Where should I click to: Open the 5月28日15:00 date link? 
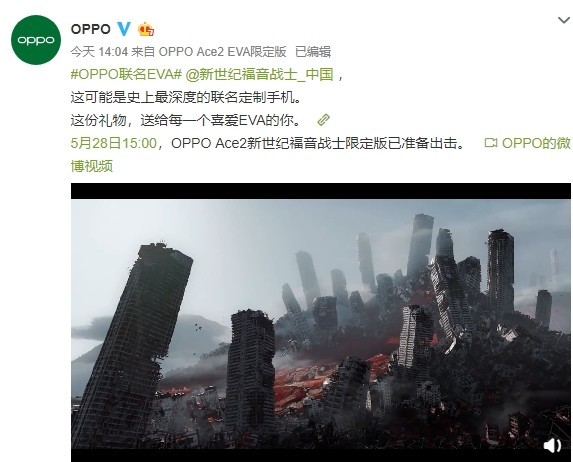[x=114, y=143]
